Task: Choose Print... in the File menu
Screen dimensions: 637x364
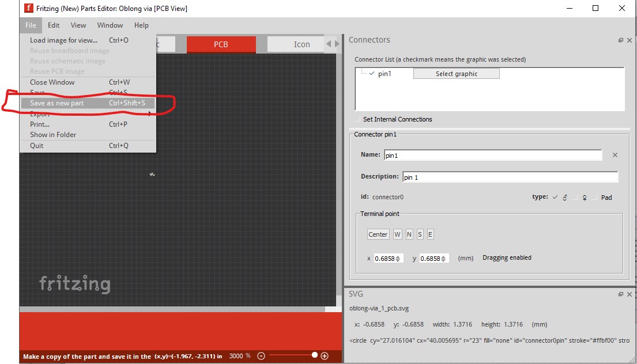Action: point(88,124)
